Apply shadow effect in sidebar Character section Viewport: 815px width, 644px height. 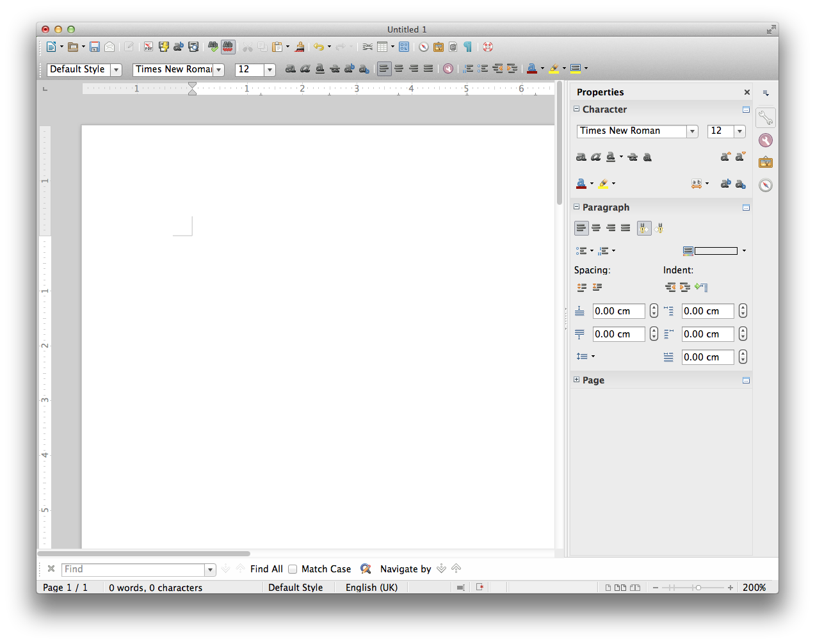(647, 157)
